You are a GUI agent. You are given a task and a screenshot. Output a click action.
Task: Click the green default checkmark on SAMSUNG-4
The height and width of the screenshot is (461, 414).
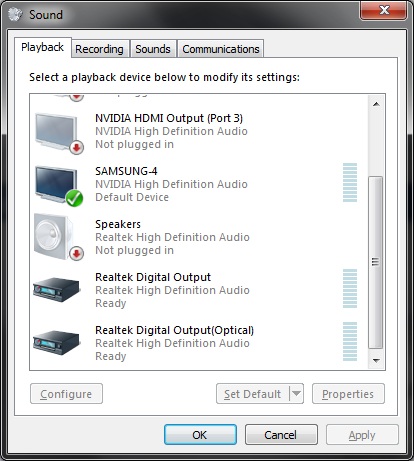pyautogui.click(x=74, y=198)
